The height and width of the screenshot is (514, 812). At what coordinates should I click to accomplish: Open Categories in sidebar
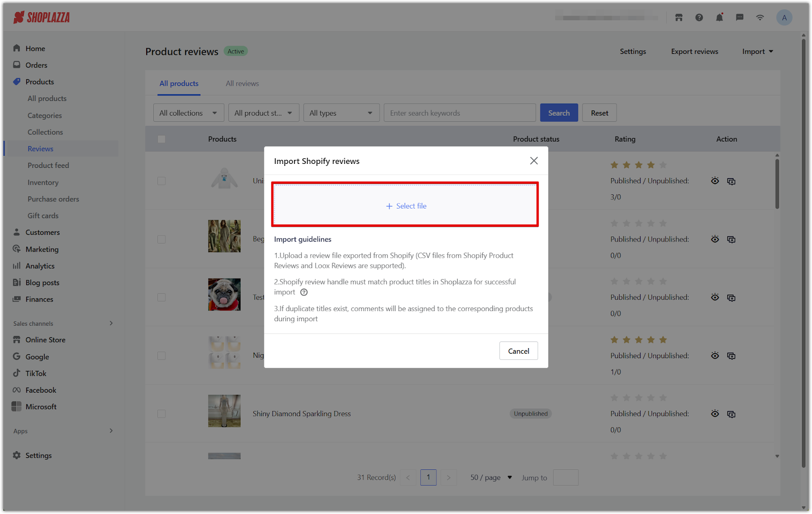45,116
